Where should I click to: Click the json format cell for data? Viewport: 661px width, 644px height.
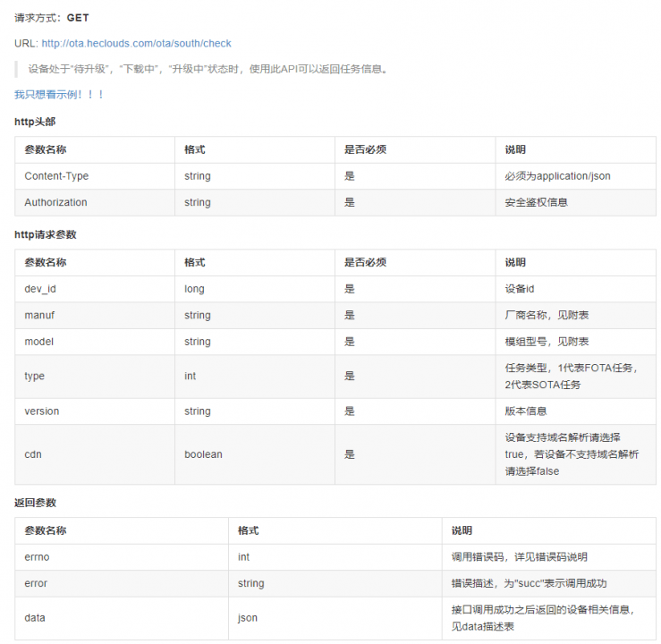point(335,618)
